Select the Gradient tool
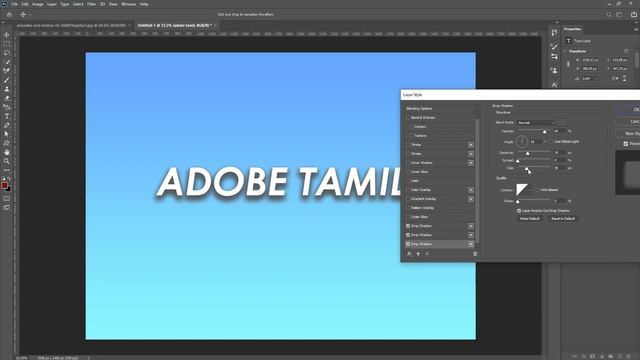The height and width of the screenshot is (360, 640). tap(7, 107)
